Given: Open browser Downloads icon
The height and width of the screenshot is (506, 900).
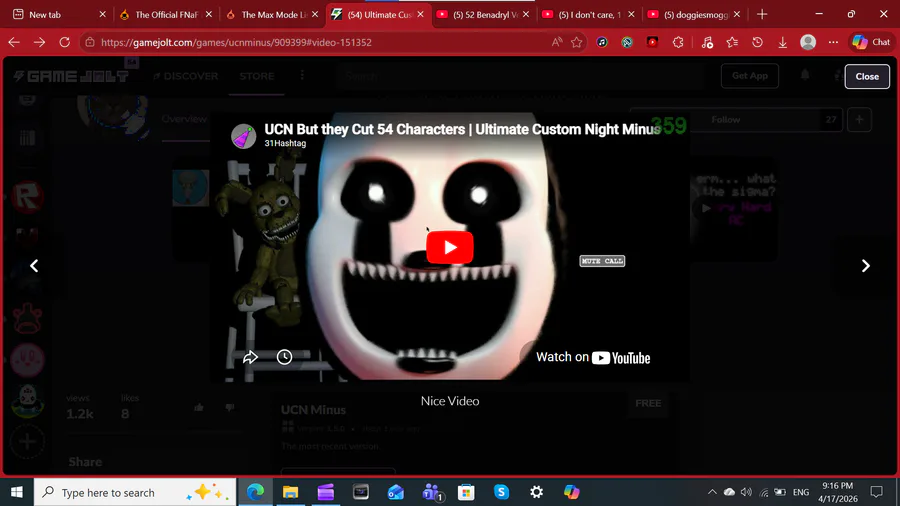Looking at the screenshot, I should (782, 42).
